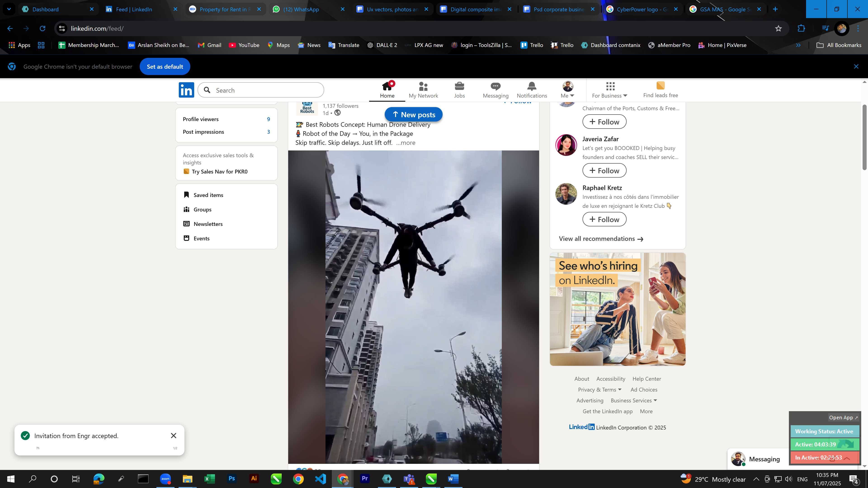This screenshot has width=868, height=488.
Task: Open Find leads free link
Action: click(x=660, y=90)
